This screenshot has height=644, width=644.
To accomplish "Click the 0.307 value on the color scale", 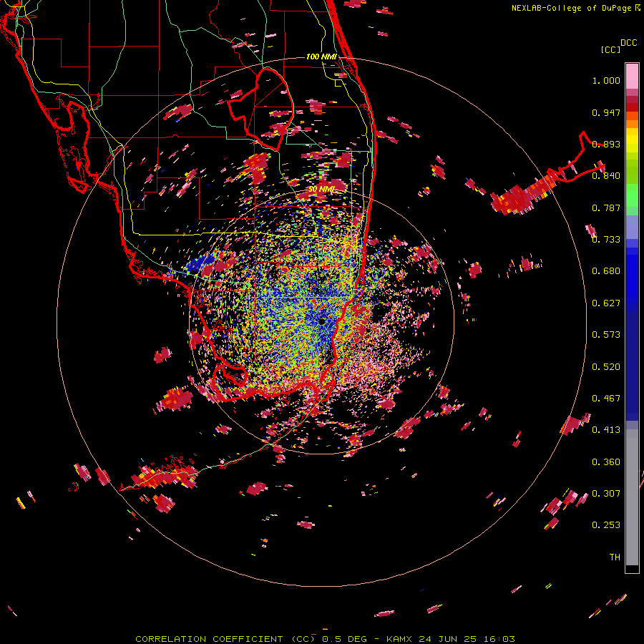I will [606, 494].
